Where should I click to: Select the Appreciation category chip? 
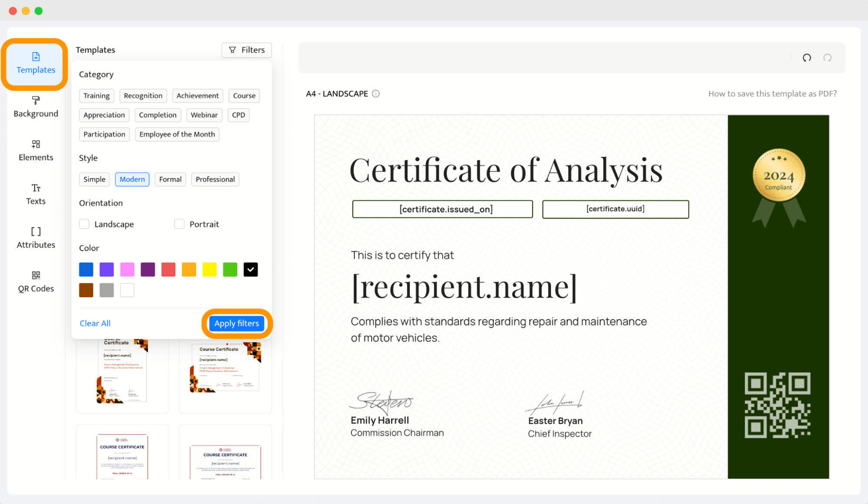click(104, 115)
